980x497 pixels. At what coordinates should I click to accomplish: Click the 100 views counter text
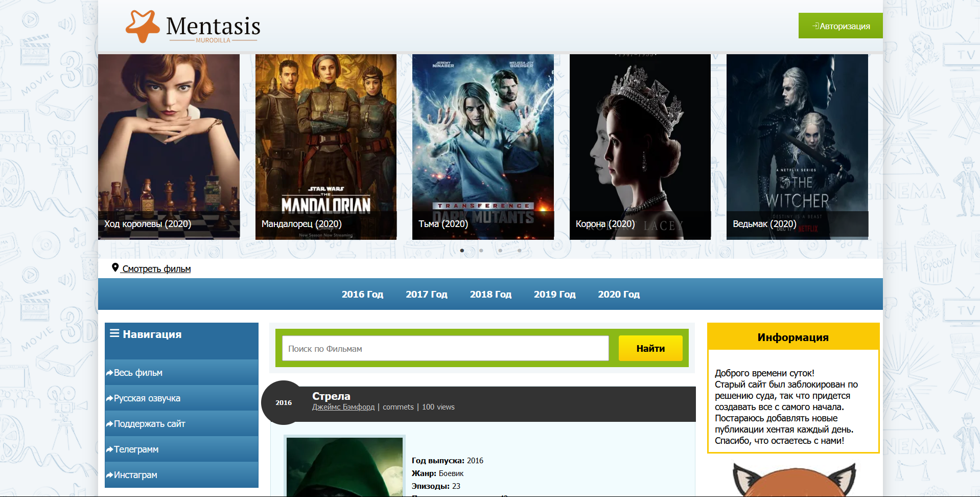(x=438, y=407)
